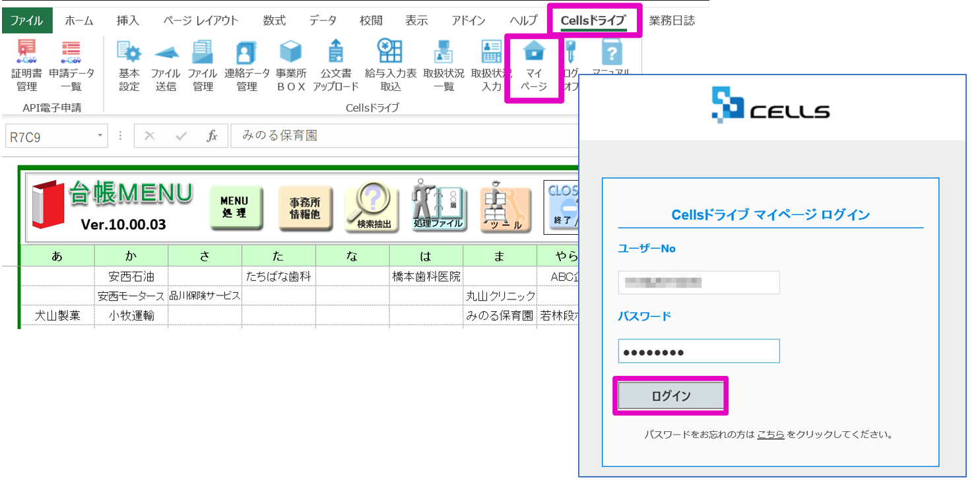
Task: Select the な column header
Action: click(x=353, y=256)
